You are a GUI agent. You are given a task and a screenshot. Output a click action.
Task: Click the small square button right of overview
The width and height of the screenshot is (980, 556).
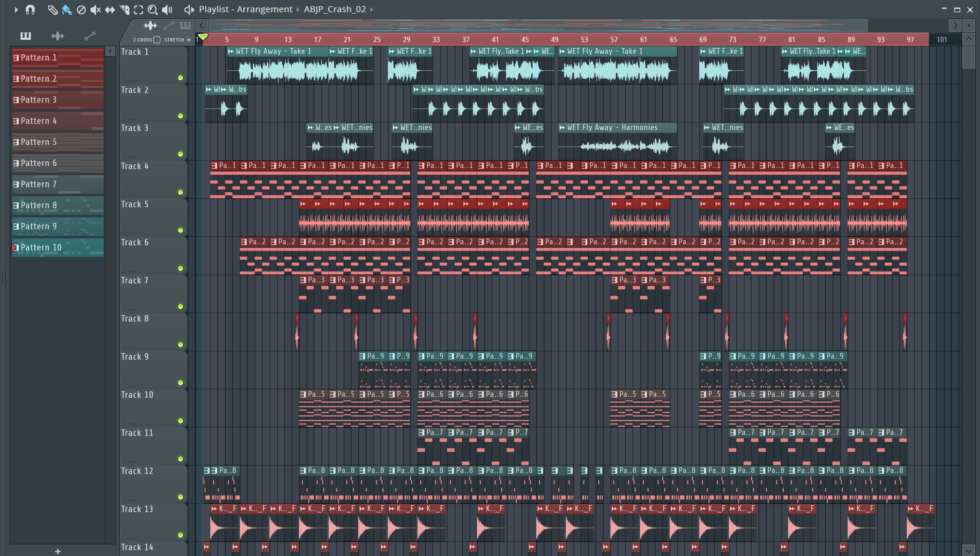pos(968,26)
